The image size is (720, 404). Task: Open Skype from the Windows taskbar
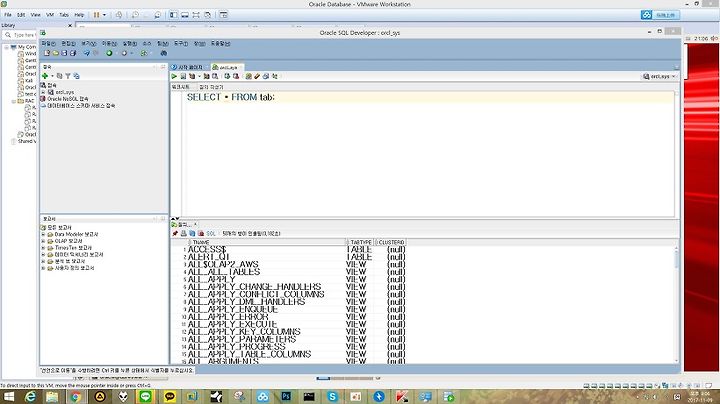[332, 396]
